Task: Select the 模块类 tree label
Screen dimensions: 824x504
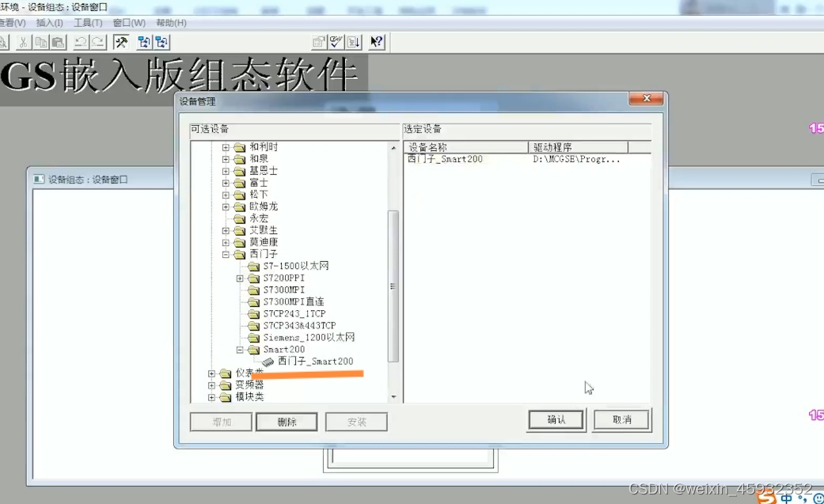Action: (x=249, y=397)
